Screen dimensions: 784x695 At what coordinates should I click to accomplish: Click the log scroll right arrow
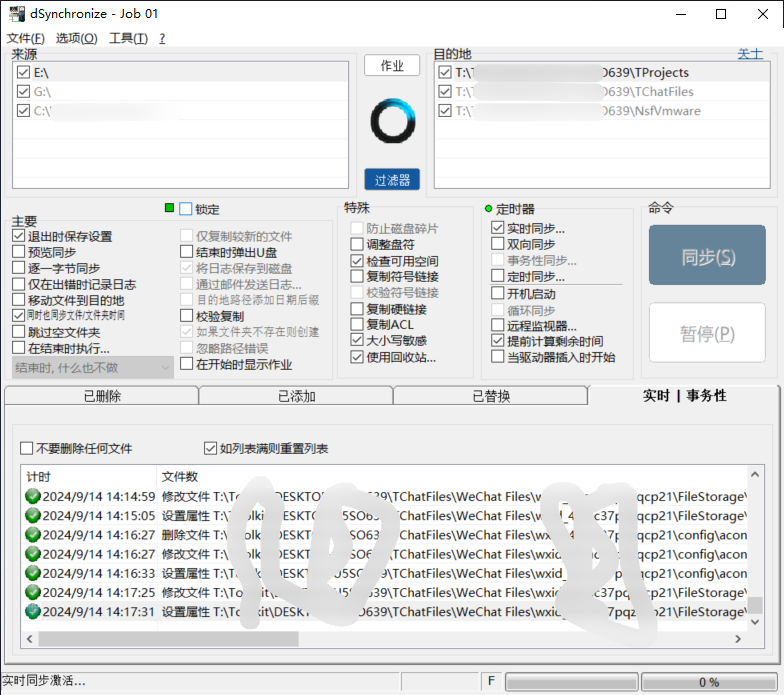pyautogui.click(x=738, y=638)
